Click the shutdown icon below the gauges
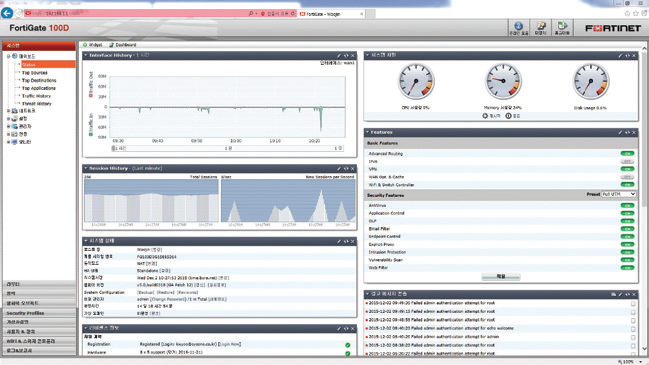The width and height of the screenshot is (649, 365). click(508, 116)
